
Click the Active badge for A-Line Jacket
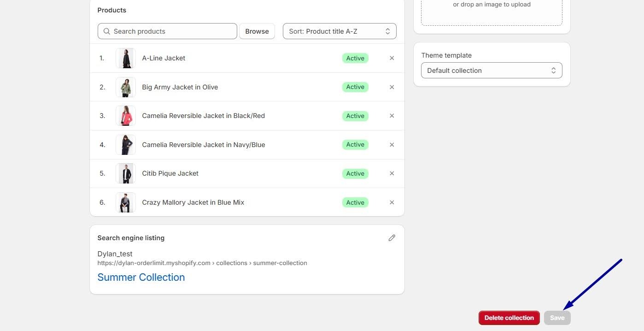(x=355, y=58)
